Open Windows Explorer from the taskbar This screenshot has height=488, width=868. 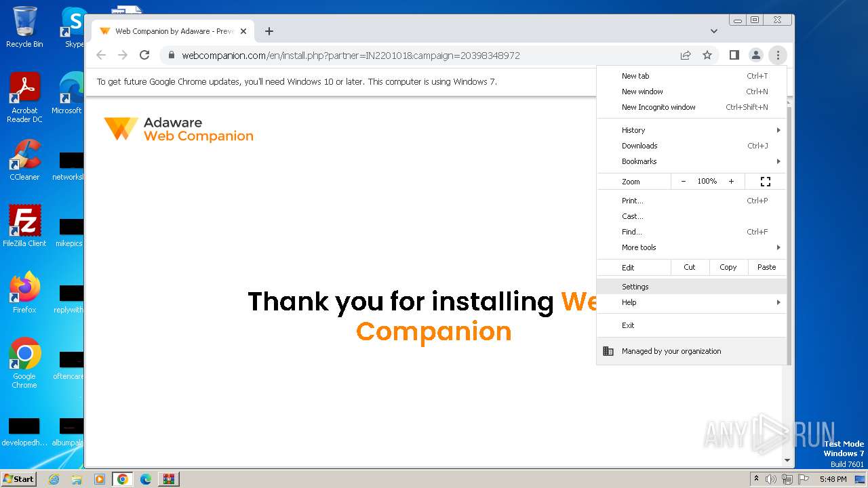(77, 479)
